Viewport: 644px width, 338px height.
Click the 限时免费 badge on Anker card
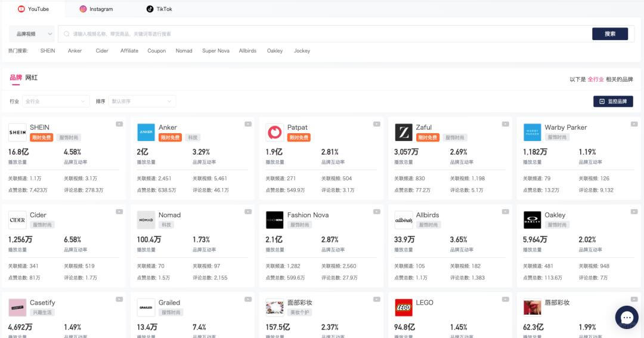[170, 137]
